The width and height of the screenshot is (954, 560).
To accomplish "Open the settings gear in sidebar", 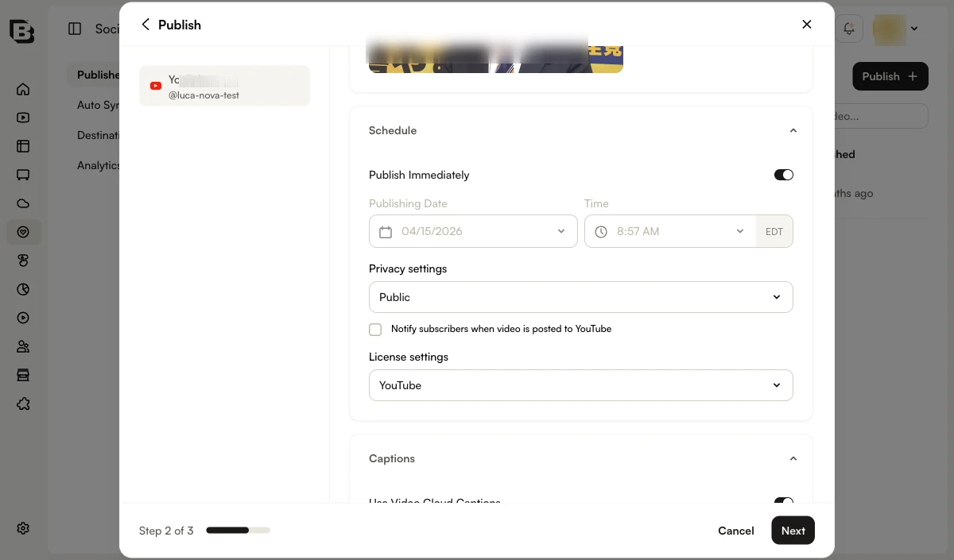I will click(x=23, y=528).
